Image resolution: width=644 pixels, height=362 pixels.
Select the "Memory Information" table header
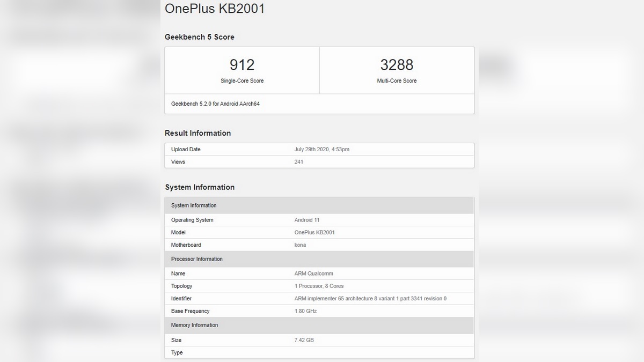click(319, 325)
